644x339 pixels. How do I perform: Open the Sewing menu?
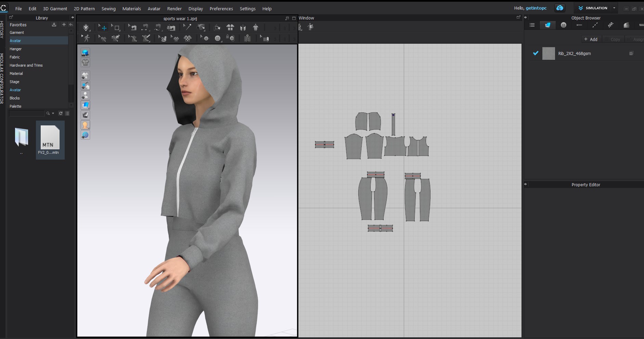[108, 9]
